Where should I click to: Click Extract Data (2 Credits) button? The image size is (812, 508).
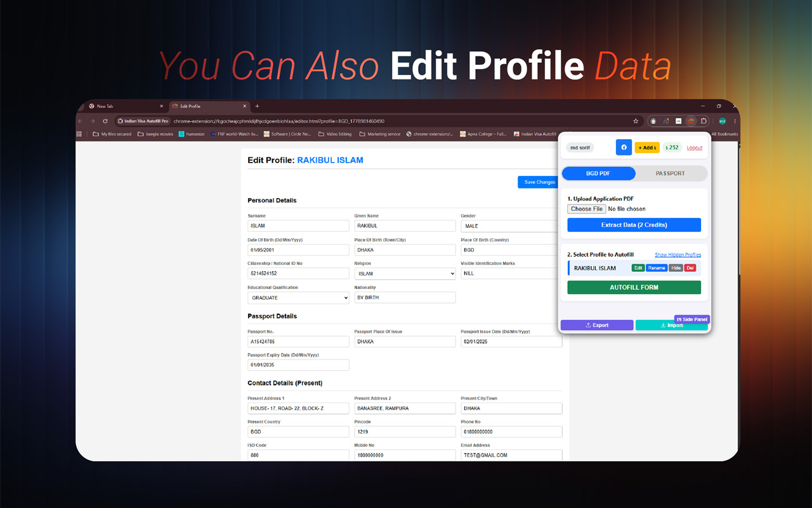pos(634,225)
